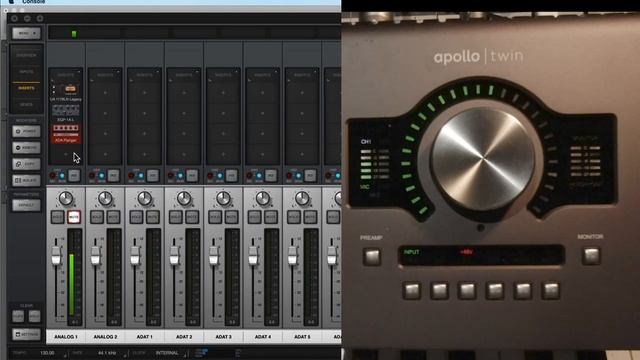
Task: Click the REMOVE modifier button
Action: point(26,148)
